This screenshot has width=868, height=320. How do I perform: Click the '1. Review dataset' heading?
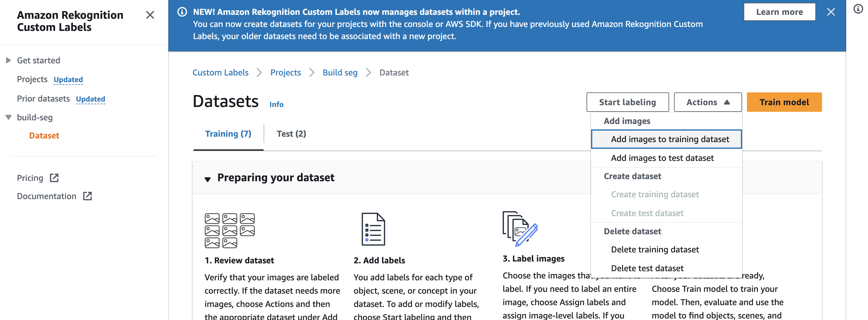click(239, 260)
